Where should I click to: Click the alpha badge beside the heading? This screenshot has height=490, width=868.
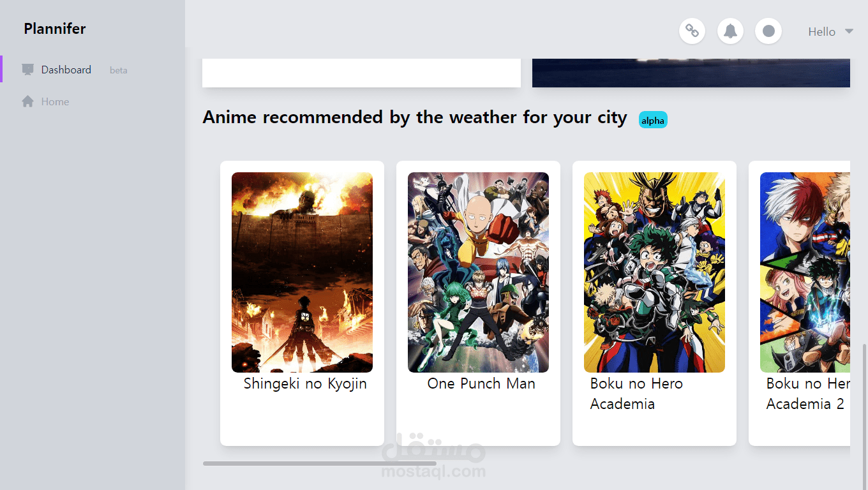653,121
